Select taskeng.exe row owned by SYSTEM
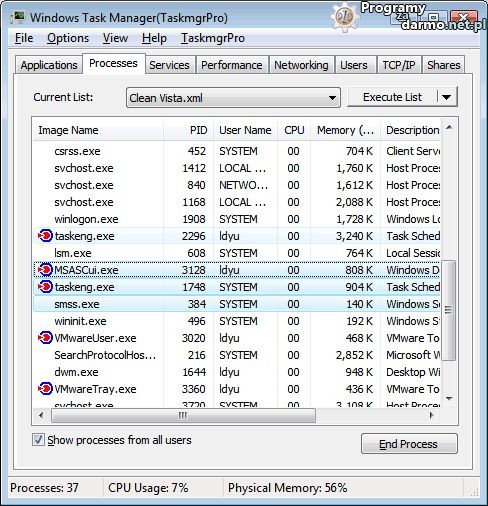This screenshot has width=488, height=506. pos(237,287)
